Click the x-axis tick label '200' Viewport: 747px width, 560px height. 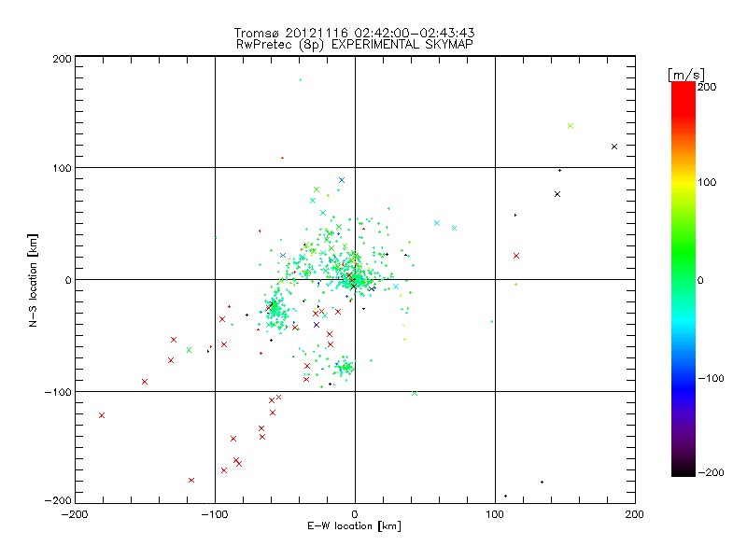(x=635, y=514)
